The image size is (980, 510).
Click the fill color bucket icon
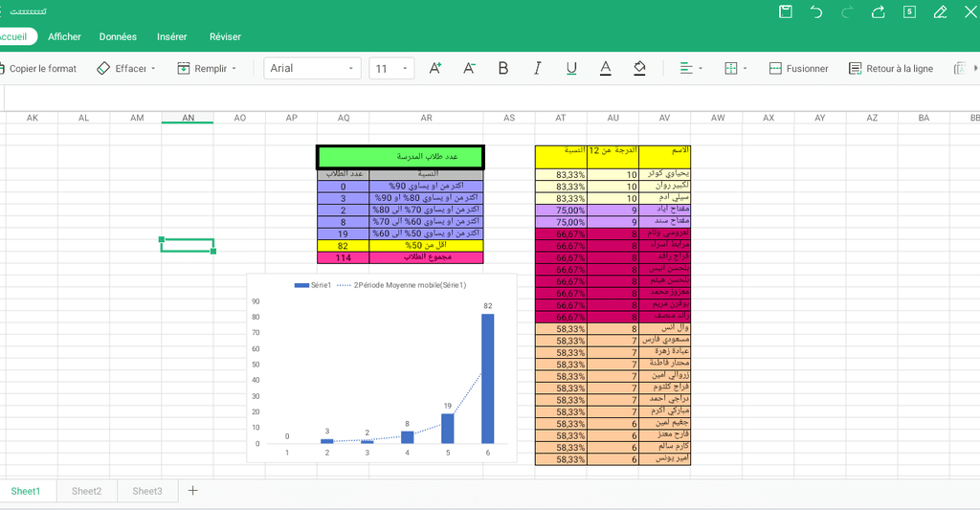(639, 68)
